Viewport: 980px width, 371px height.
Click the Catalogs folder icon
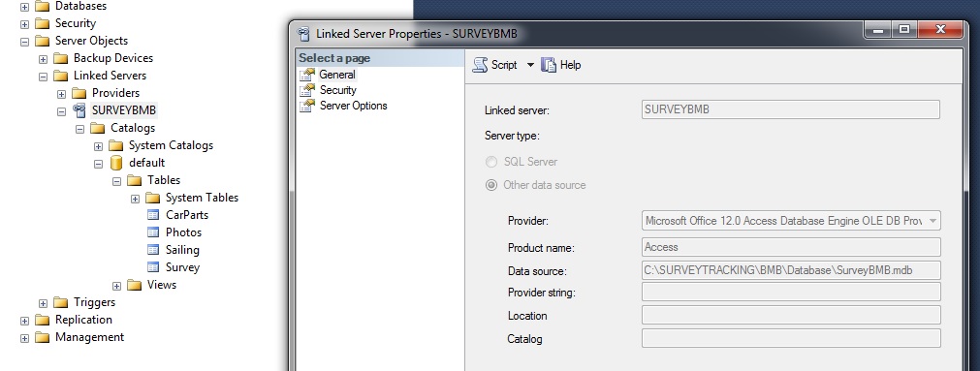pyautogui.click(x=98, y=129)
